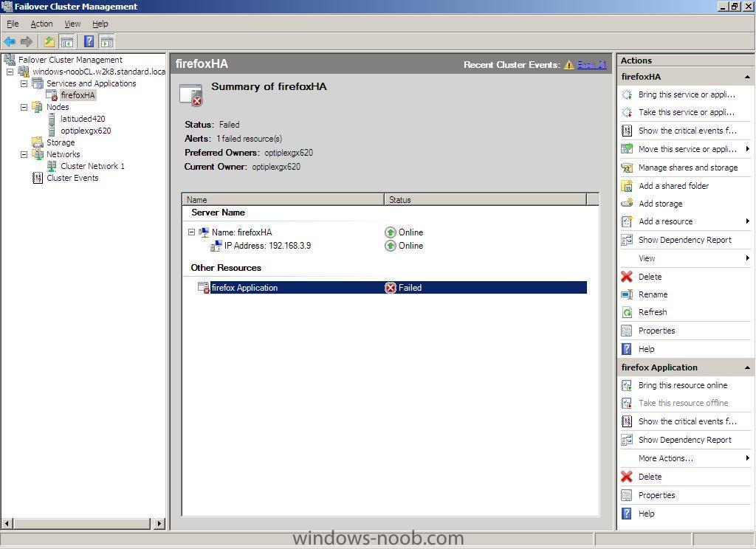
Task: Show critical events for firefox Application
Action: (x=687, y=421)
